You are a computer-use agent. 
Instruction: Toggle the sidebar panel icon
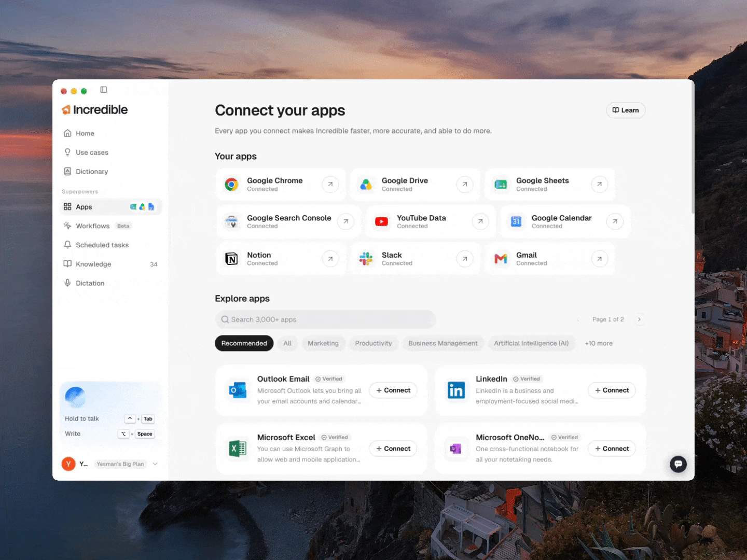click(x=104, y=90)
